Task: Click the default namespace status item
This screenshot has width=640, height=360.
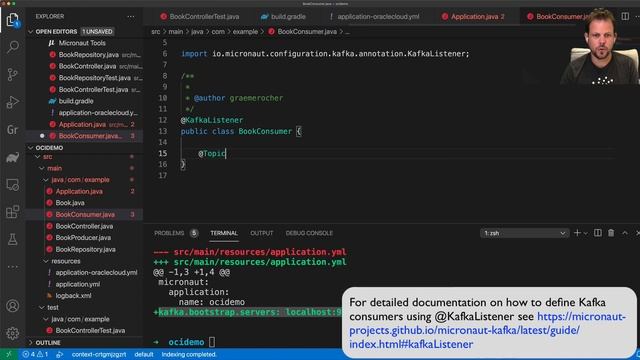Action: click(x=144, y=354)
